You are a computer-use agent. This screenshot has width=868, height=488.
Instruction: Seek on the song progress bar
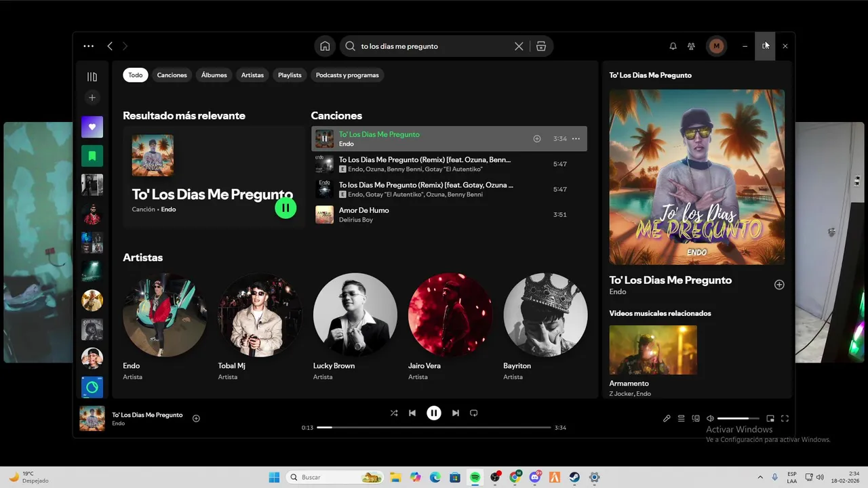pos(434,428)
